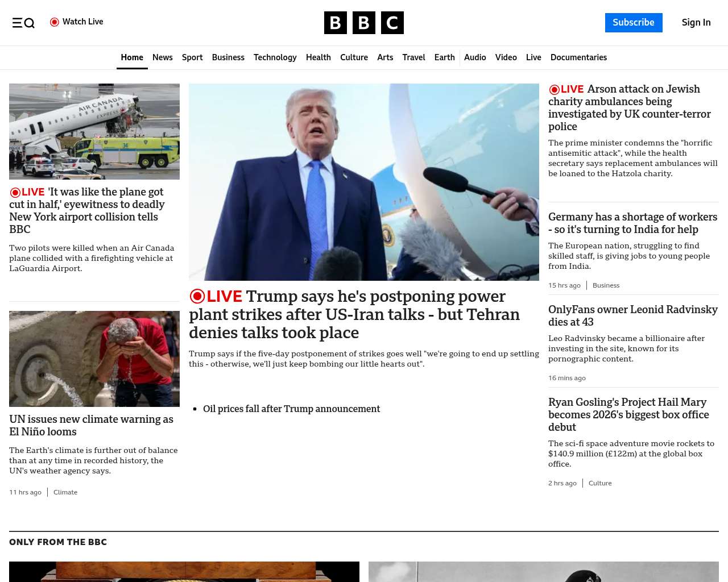The height and width of the screenshot is (582, 728).
Task: Click the Watch Live red dot icon
Action: 55,22
